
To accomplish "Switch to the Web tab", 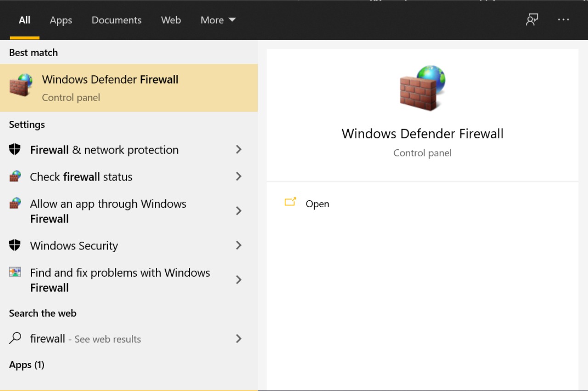I will point(171,20).
